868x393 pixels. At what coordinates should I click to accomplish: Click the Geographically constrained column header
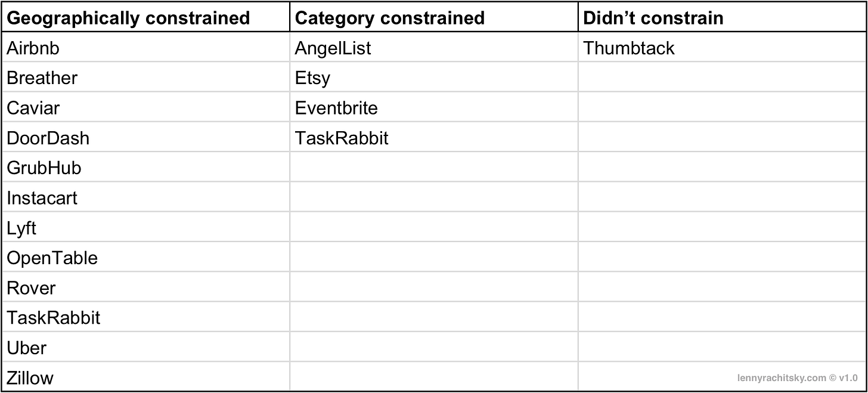pyautogui.click(x=145, y=17)
